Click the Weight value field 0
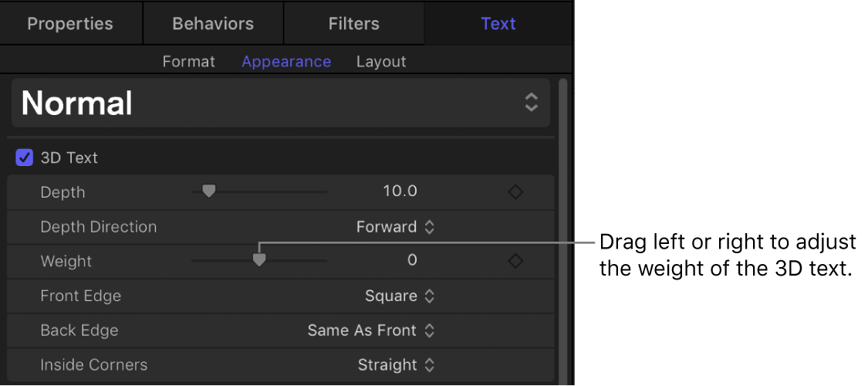The width and height of the screenshot is (868, 386). point(412,261)
